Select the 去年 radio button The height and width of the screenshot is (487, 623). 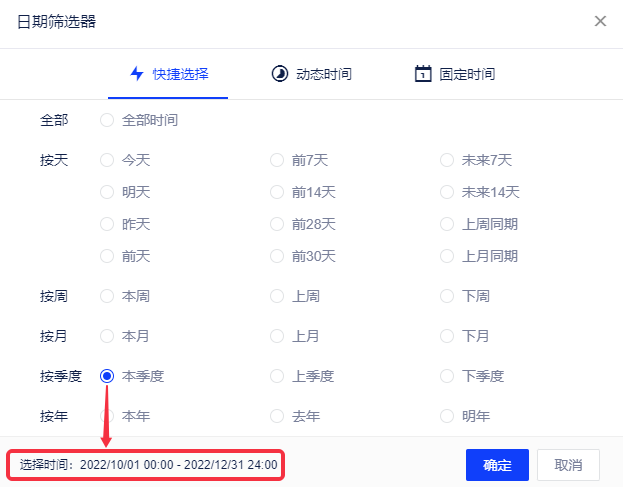click(x=277, y=416)
